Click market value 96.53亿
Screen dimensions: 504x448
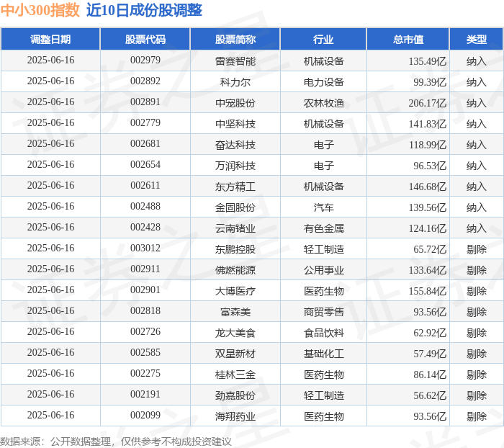[430, 166]
